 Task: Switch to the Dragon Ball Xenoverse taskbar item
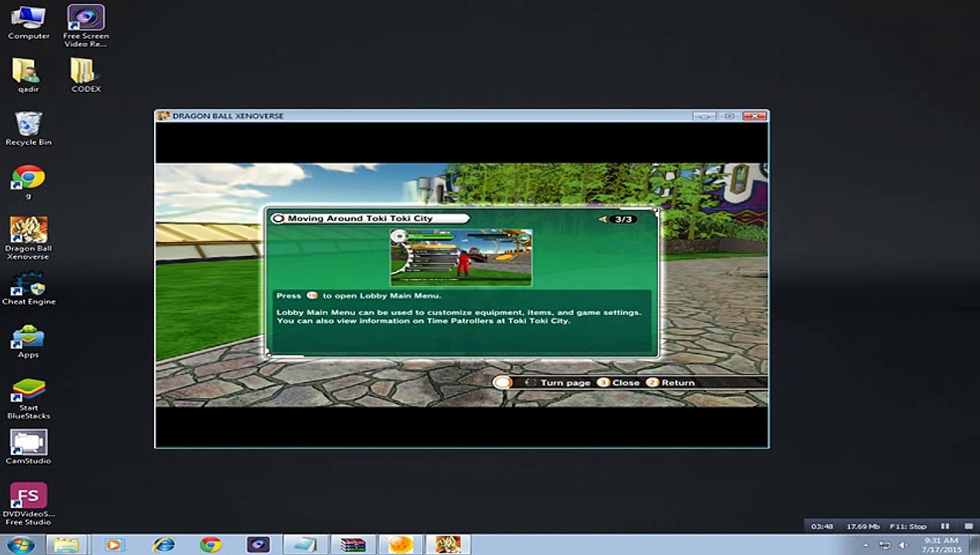coord(448,544)
